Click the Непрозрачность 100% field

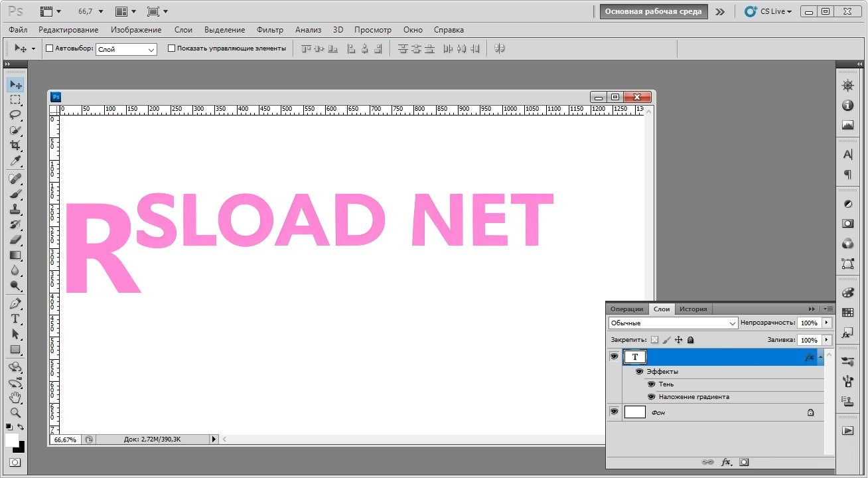click(x=809, y=323)
